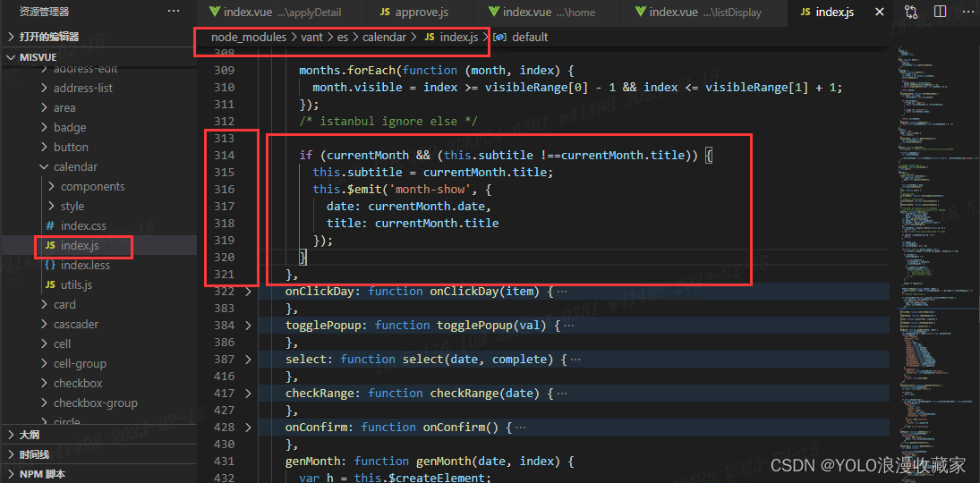Open index.less in the file tree
The height and width of the screenshot is (483, 980).
tap(85, 266)
